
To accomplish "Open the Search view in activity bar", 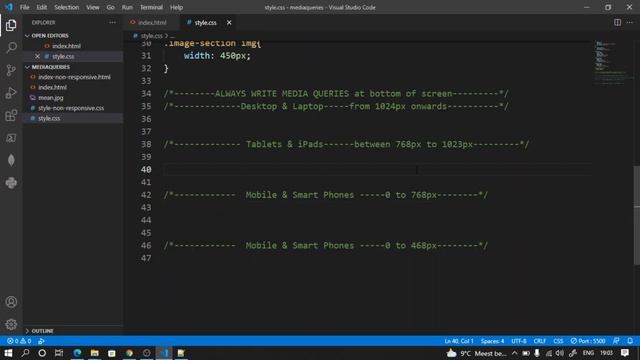I will point(11,48).
